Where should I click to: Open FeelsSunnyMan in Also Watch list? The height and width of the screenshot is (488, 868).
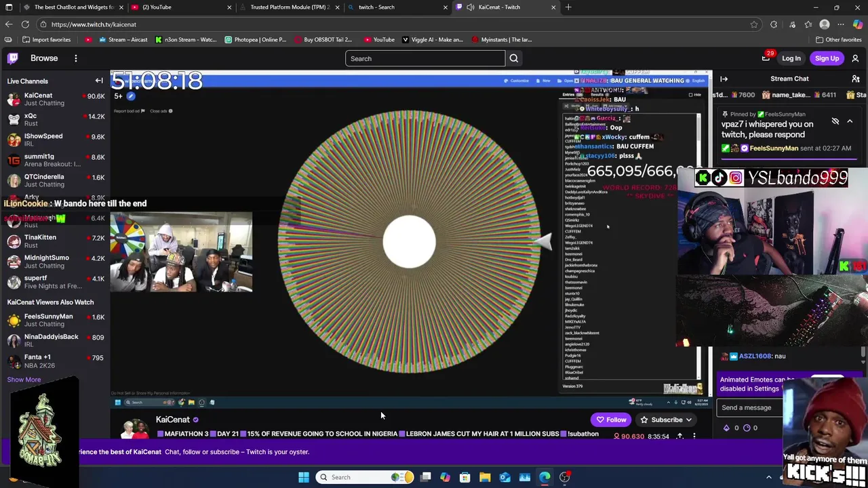tap(54, 320)
